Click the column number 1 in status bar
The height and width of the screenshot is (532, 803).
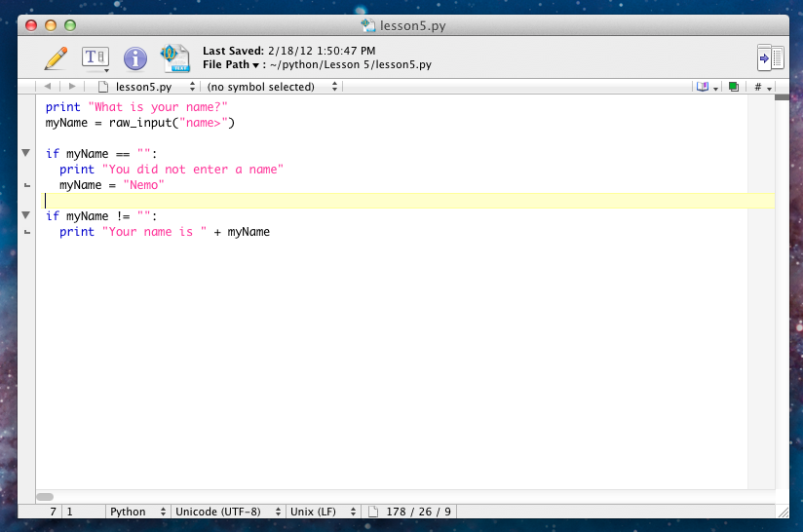pos(69,512)
